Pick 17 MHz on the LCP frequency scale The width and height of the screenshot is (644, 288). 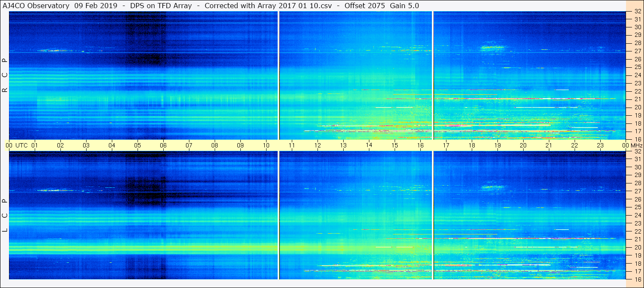coord(637,271)
